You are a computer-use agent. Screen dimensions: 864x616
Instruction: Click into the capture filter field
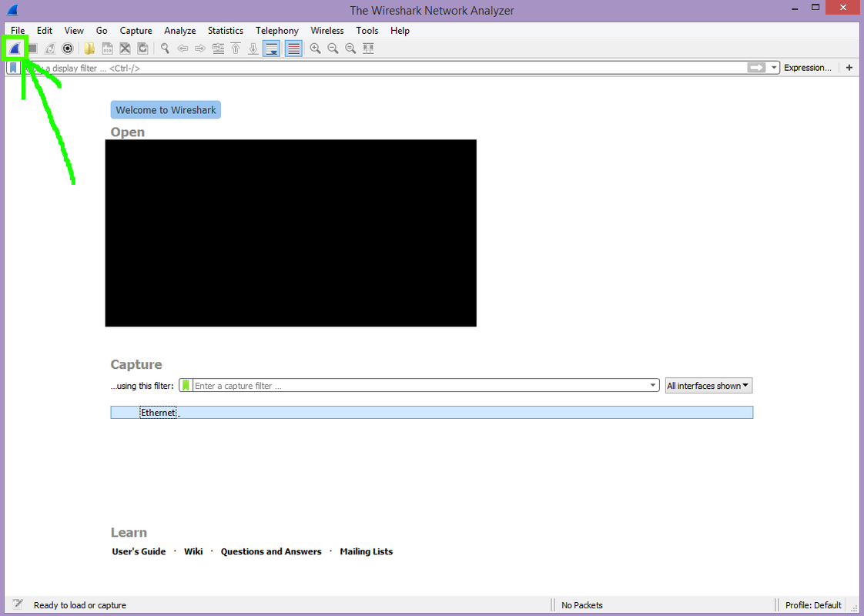(x=420, y=385)
